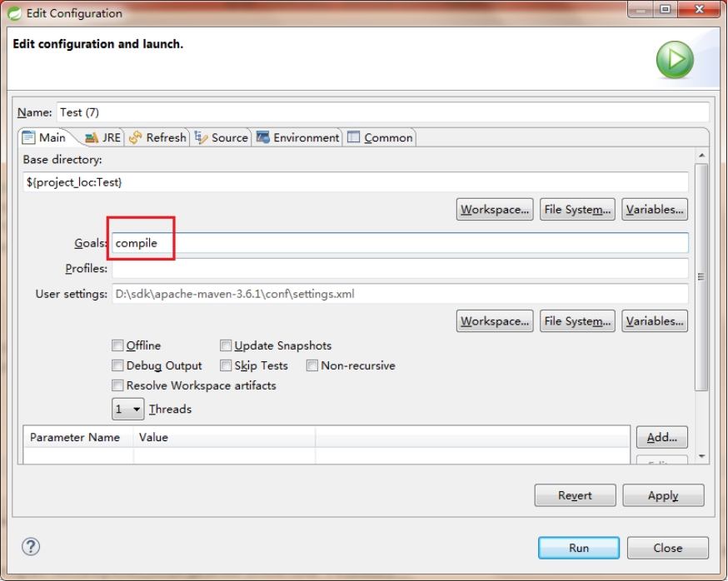
Task: Click the empty Profiles input field
Action: coord(400,268)
